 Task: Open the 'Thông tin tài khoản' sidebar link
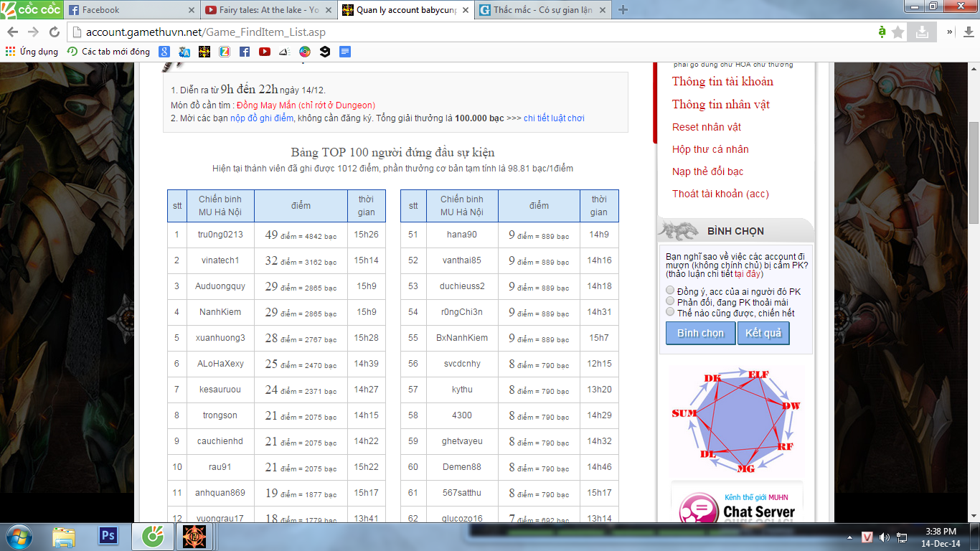pyautogui.click(x=722, y=81)
